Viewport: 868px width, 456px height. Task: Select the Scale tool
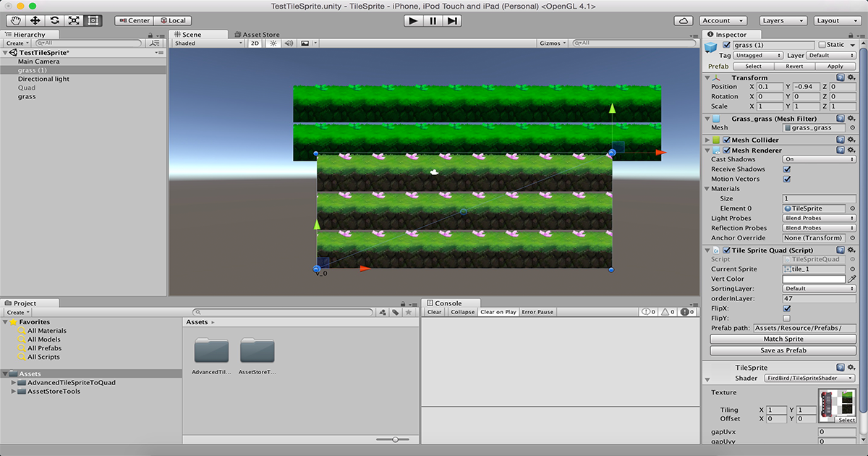tap(73, 20)
